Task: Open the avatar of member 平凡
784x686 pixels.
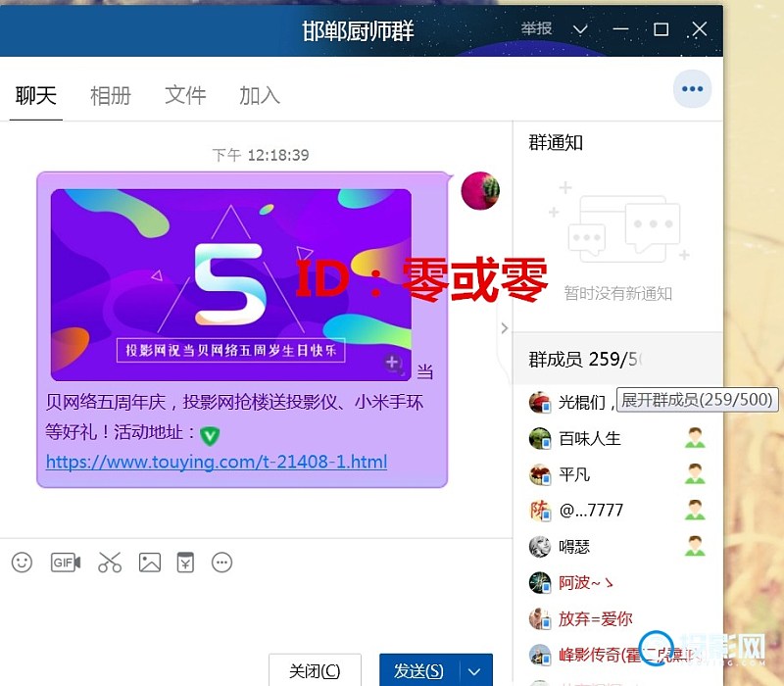Action: point(540,474)
